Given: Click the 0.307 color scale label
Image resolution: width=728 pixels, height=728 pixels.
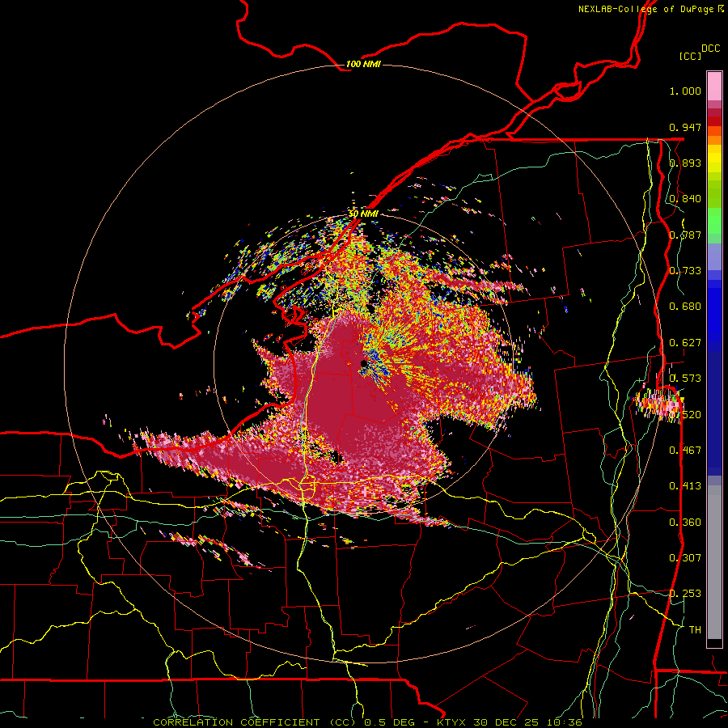Looking at the screenshot, I should tap(685, 558).
